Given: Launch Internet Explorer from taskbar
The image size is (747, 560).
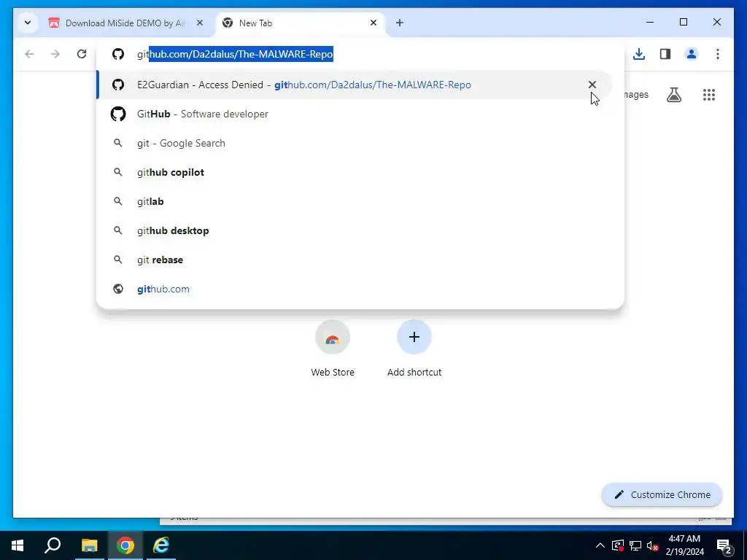Looking at the screenshot, I should [161, 545].
